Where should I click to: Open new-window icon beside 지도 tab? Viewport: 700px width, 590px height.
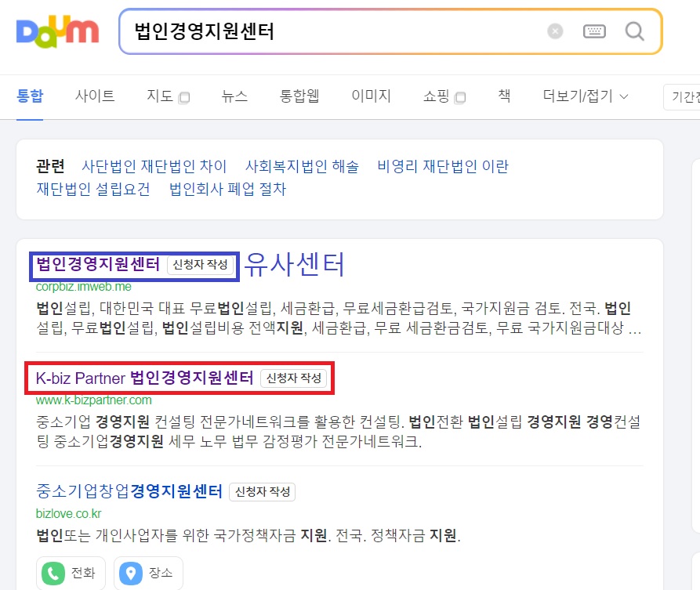coord(184,97)
